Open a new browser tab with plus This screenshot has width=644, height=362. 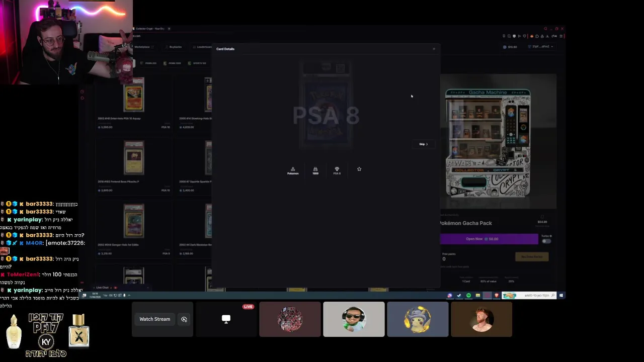coord(169,29)
